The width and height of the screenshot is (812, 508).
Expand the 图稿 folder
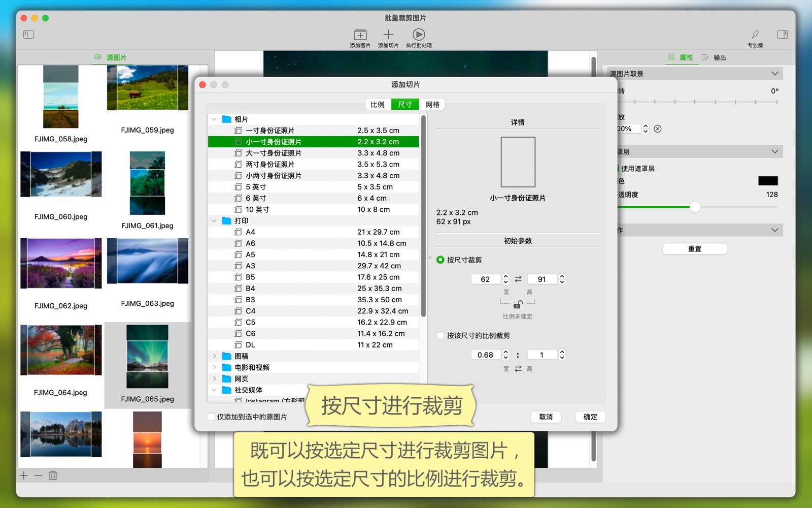tap(214, 356)
